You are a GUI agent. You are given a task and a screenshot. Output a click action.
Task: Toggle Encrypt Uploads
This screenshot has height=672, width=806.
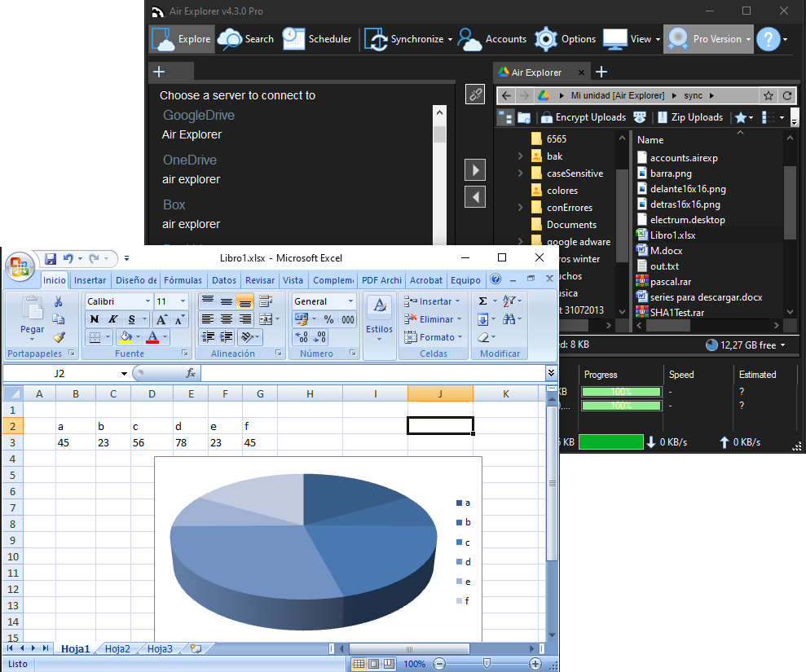(584, 117)
